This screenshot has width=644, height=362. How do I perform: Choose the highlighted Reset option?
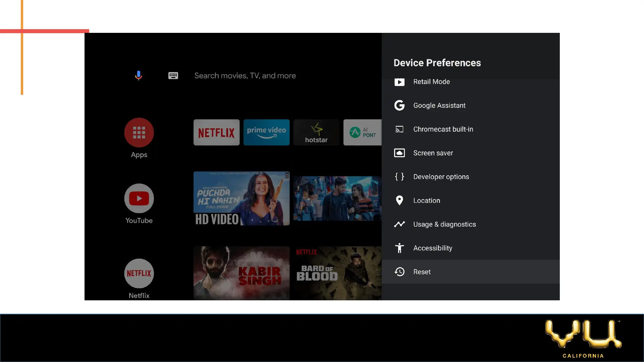pyautogui.click(x=422, y=272)
